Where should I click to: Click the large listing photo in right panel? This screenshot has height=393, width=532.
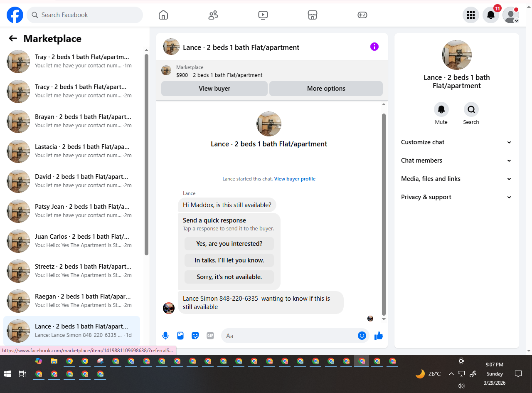457,55
